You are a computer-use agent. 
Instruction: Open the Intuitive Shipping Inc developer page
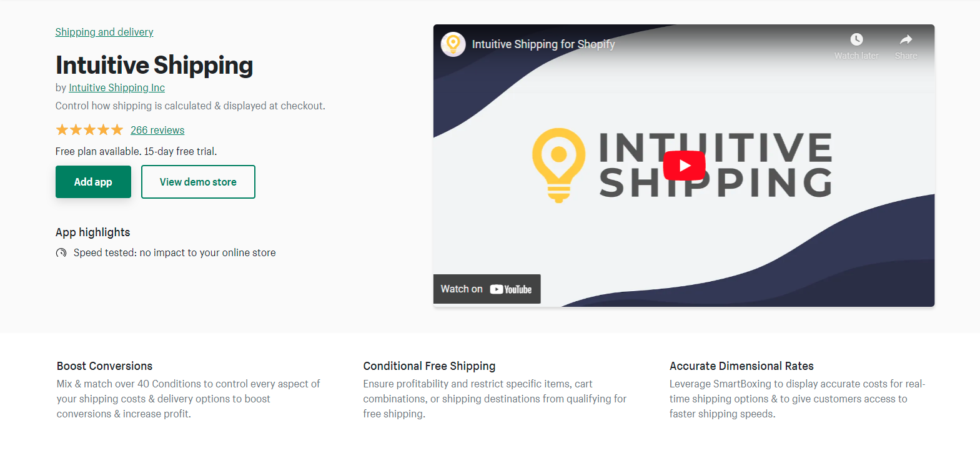coord(116,87)
